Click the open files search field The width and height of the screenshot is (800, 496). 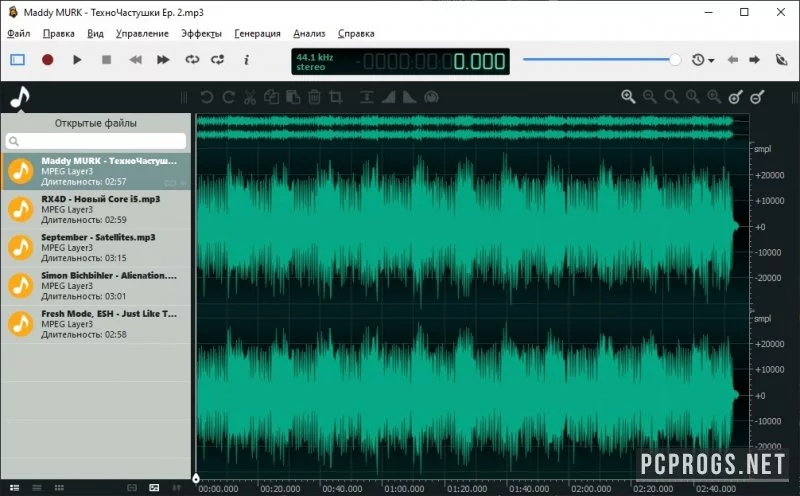click(x=96, y=141)
